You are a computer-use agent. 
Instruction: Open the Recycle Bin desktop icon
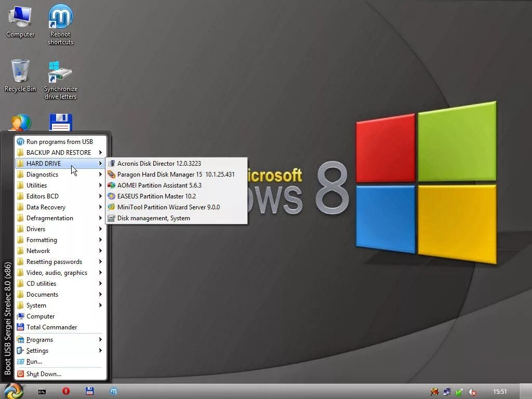(x=20, y=75)
